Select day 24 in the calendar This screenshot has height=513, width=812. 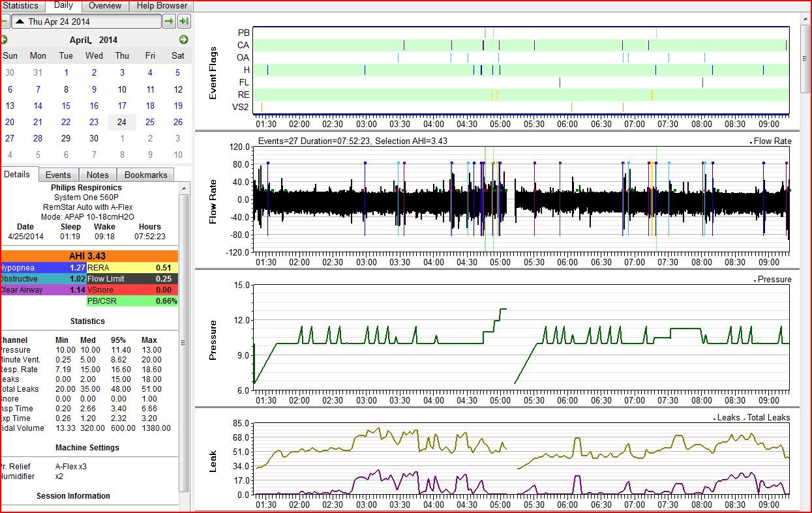coord(122,122)
